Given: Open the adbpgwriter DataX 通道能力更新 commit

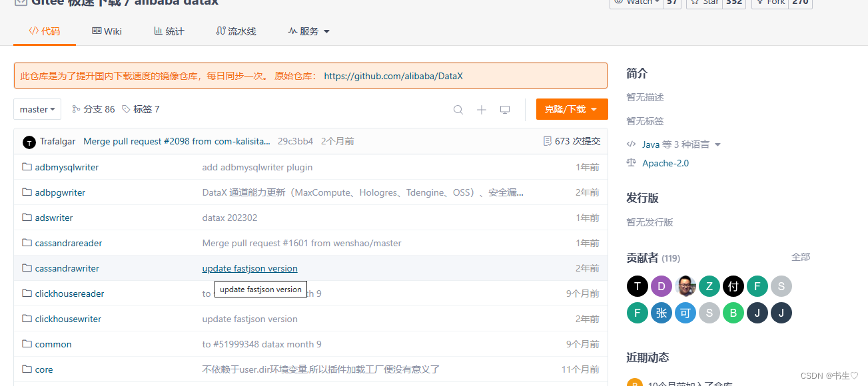Looking at the screenshot, I should pyautogui.click(x=362, y=192).
